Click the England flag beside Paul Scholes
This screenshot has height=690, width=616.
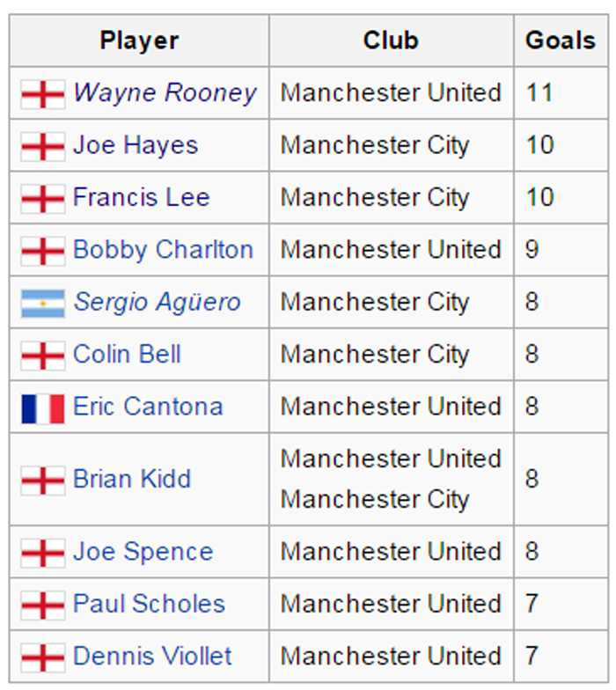click(42, 605)
